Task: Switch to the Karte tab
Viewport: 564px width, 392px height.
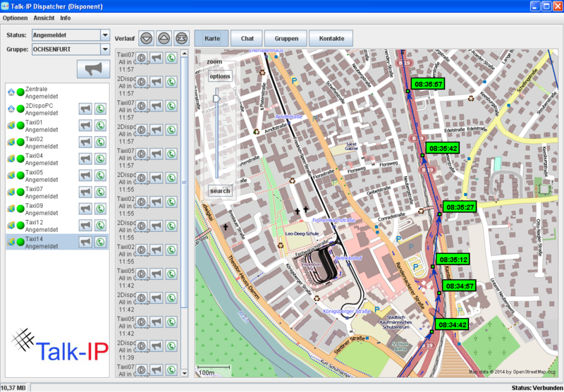Action: pos(212,39)
